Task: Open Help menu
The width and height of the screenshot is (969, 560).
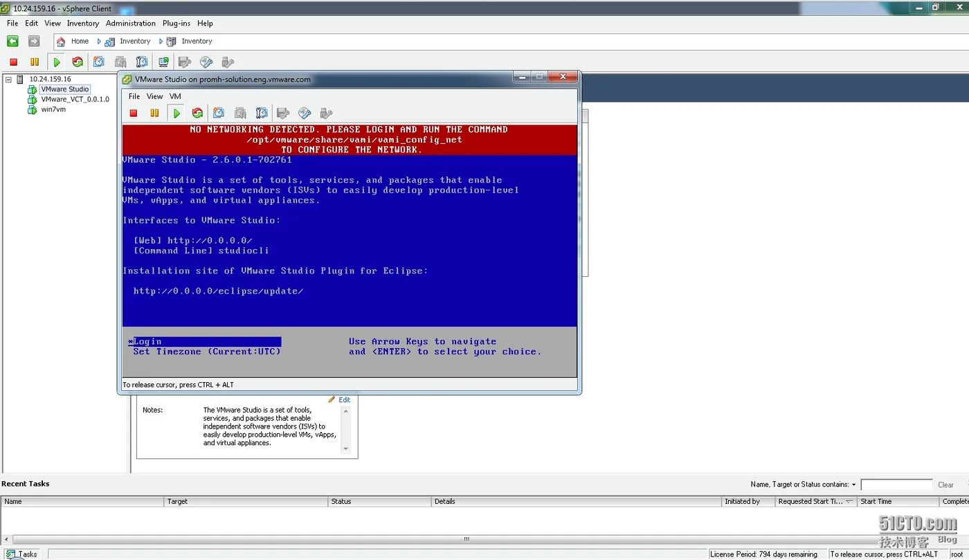Action: pos(205,23)
